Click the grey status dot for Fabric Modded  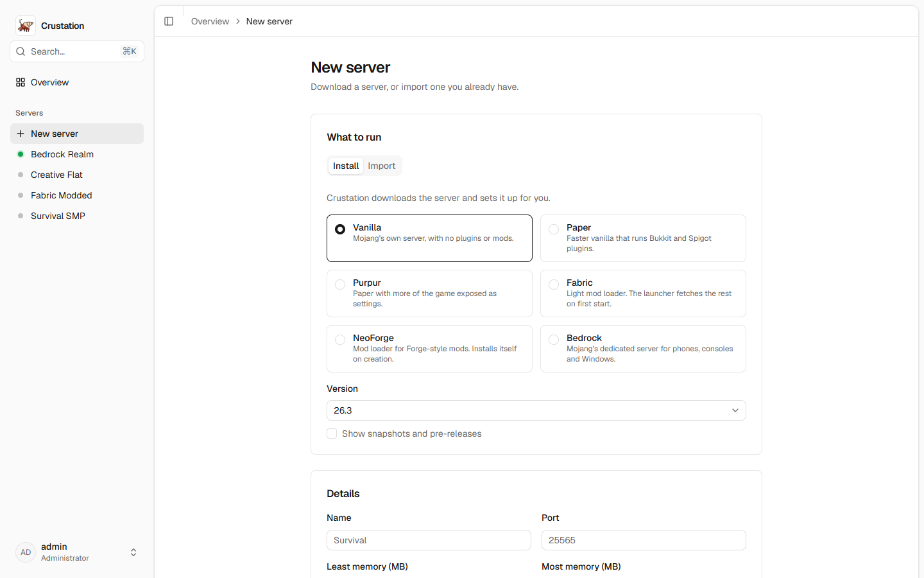[x=21, y=195]
